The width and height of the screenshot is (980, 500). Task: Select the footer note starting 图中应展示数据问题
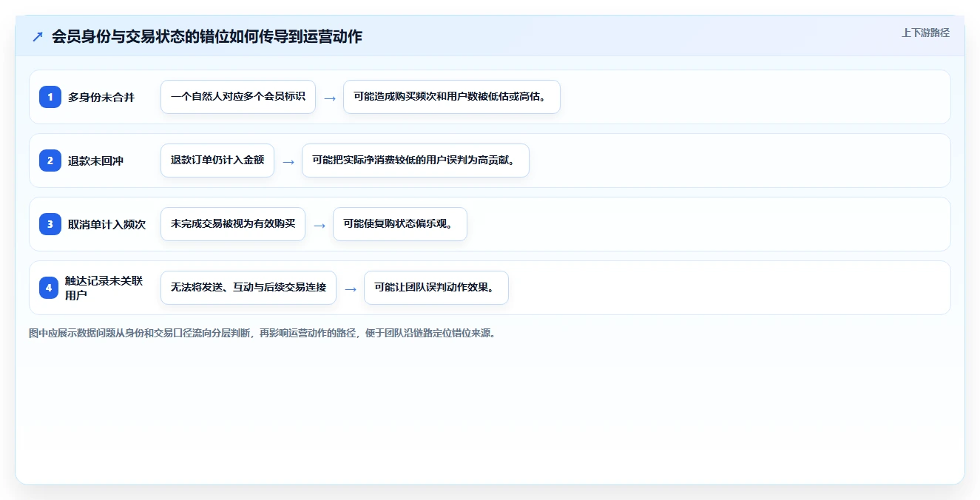263,333
